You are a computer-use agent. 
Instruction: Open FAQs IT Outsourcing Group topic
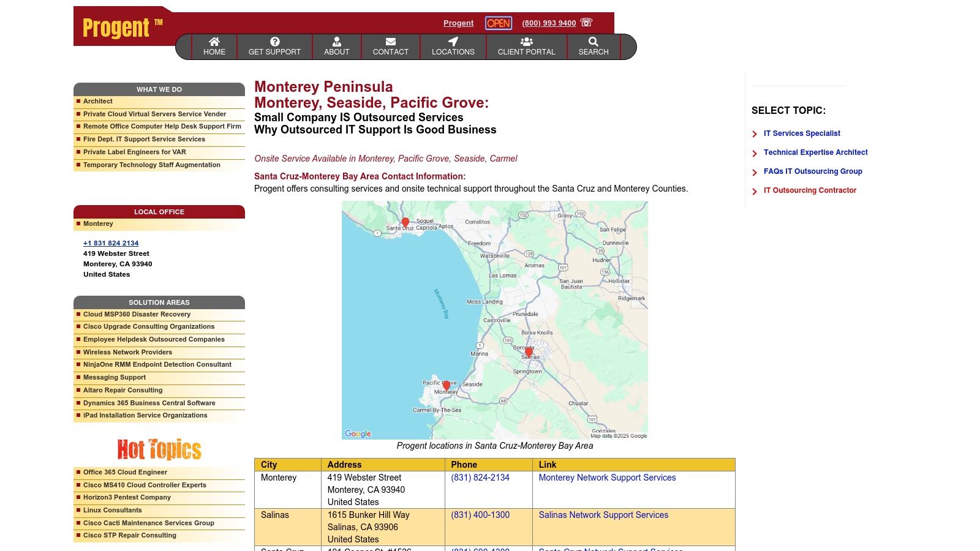pyautogui.click(x=812, y=171)
